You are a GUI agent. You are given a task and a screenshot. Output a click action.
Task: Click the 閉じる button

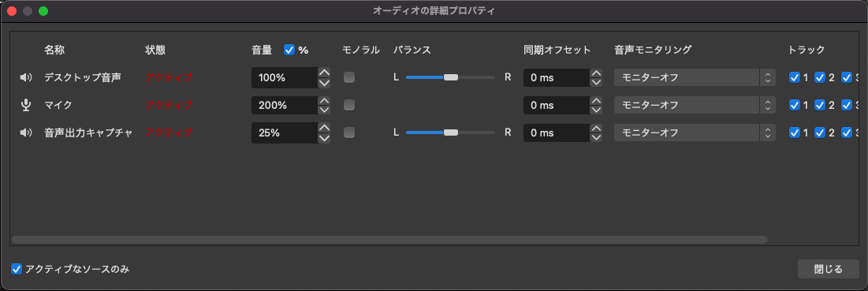828,270
